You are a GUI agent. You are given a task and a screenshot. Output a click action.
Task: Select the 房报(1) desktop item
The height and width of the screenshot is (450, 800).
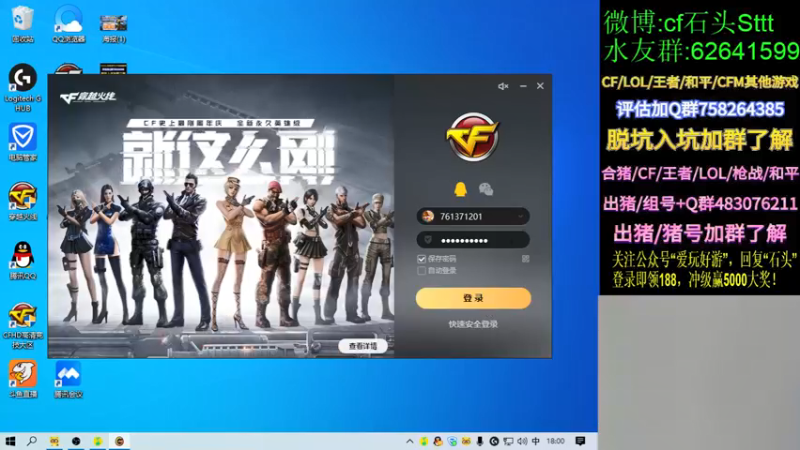coord(113,28)
